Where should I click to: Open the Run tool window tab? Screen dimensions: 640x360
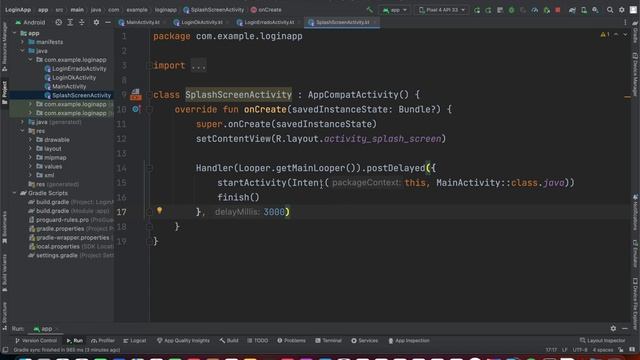75,341
